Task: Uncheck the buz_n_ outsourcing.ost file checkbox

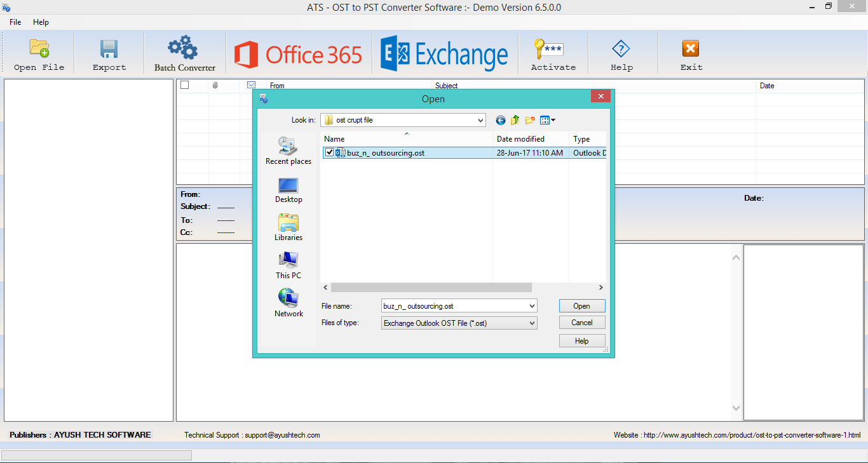Action: click(x=329, y=152)
